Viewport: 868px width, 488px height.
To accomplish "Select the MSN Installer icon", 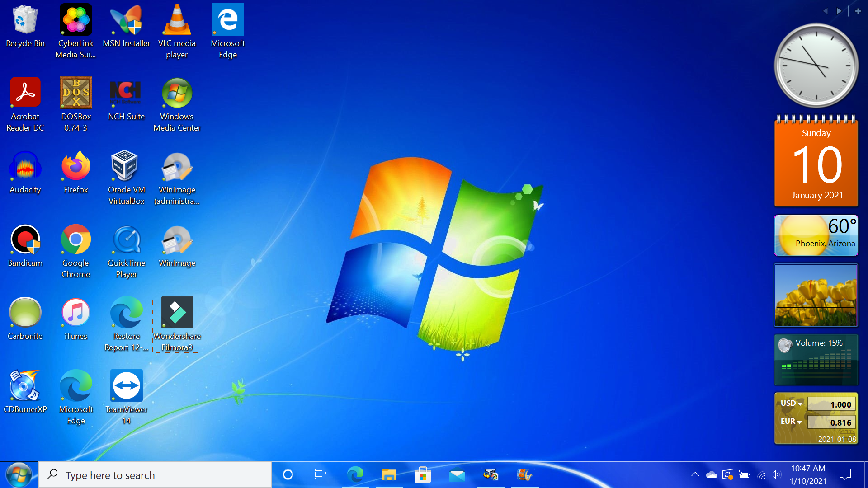I will tap(126, 26).
